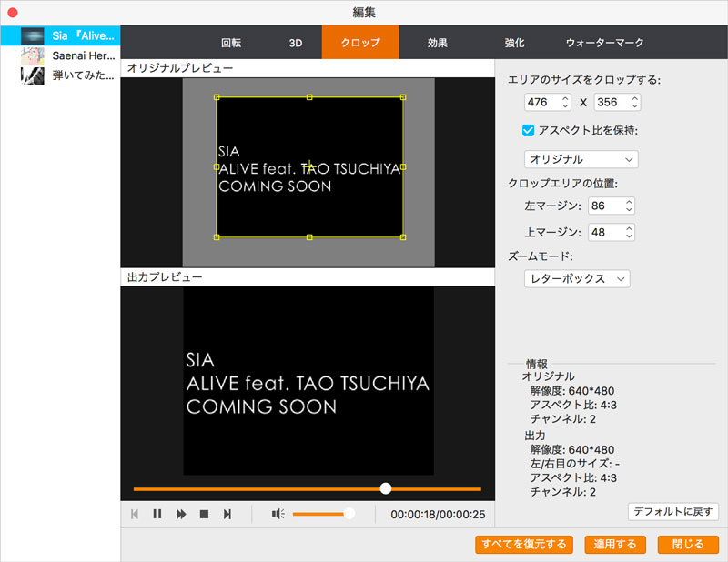Jump to the previous frame button
This screenshot has height=562, width=728.
[x=135, y=514]
